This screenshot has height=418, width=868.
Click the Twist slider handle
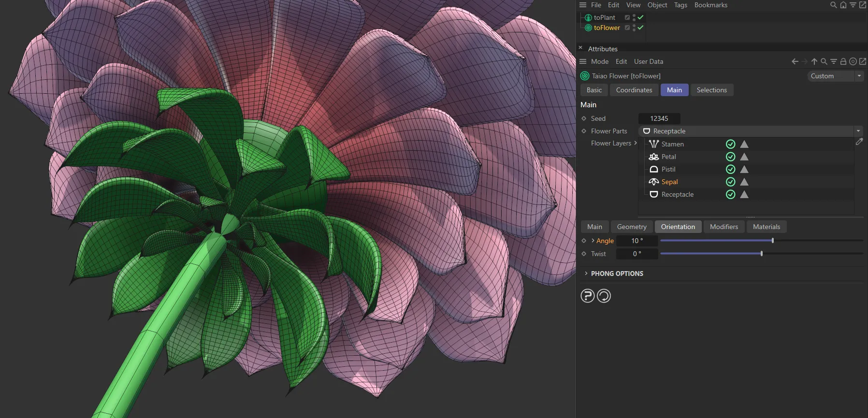(762, 253)
